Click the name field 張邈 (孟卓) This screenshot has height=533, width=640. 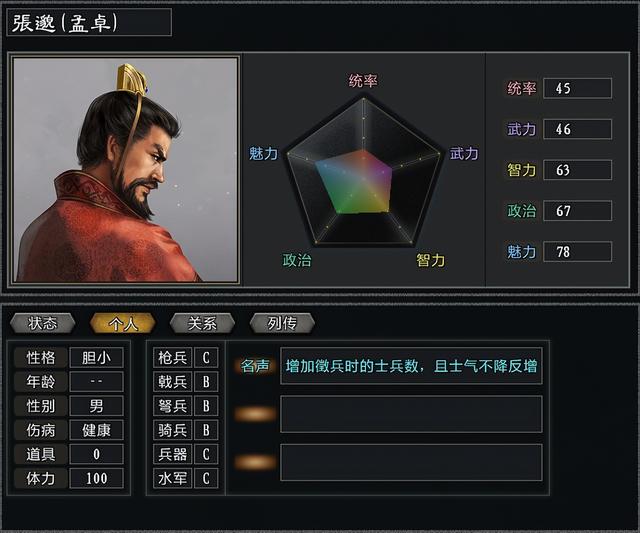coord(89,22)
